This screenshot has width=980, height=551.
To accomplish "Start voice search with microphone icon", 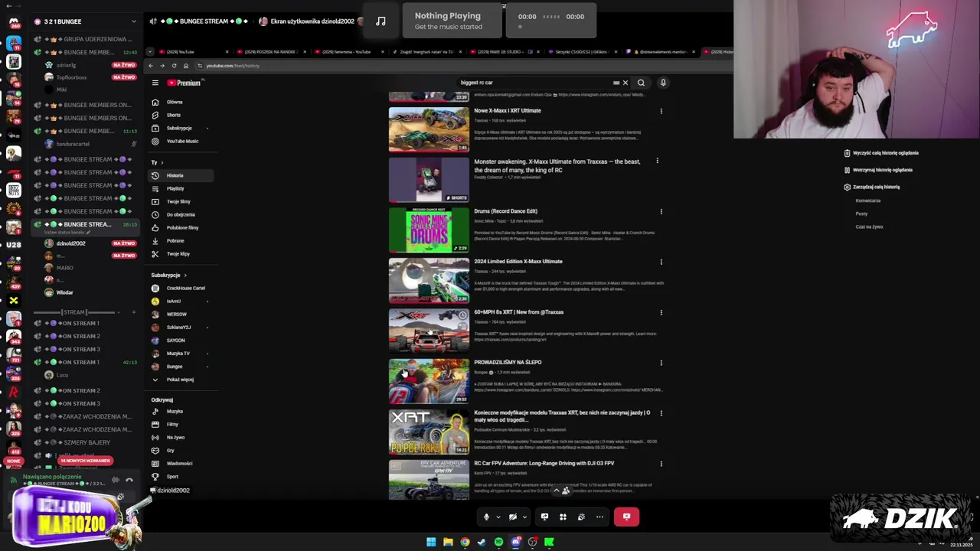I will (663, 83).
